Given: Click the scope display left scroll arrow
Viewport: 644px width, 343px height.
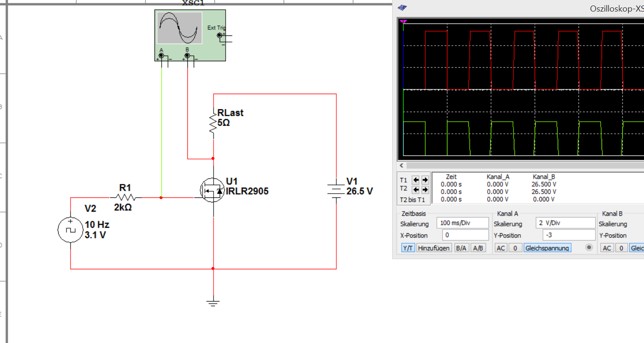Looking at the screenshot, I should pyautogui.click(x=401, y=166).
